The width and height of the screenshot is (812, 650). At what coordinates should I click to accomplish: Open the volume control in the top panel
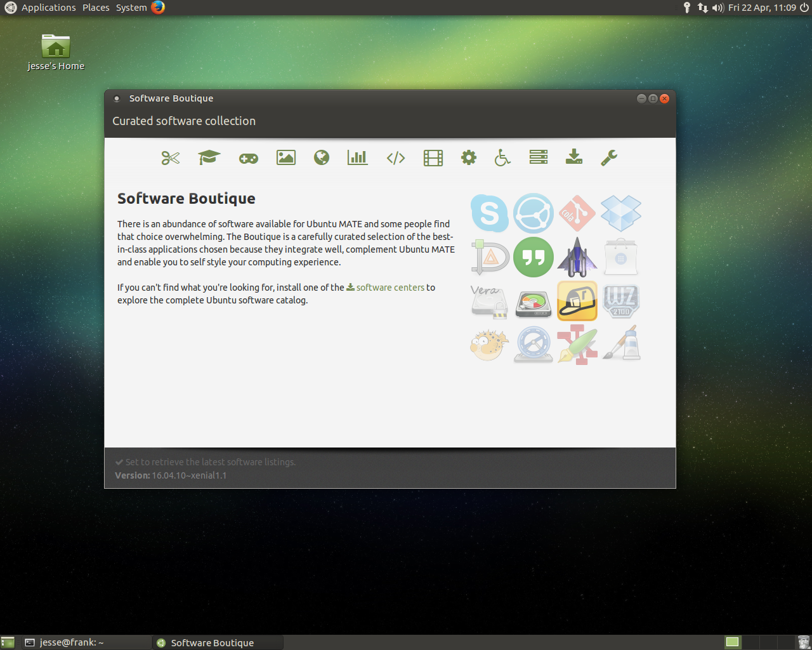(718, 8)
